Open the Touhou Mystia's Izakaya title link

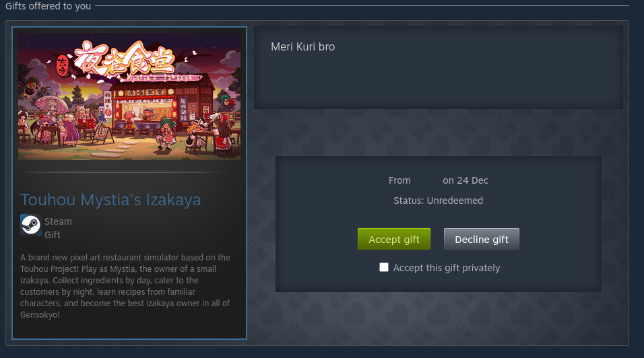click(111, 200)
